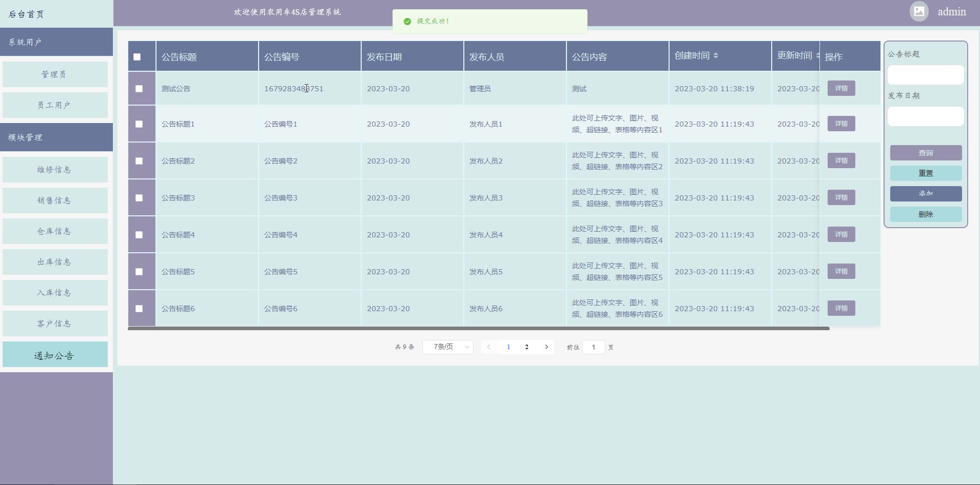The height and width of the screenshot is (485, 980).
Task: Select page 1 in pagination
Action: [508, 347]
